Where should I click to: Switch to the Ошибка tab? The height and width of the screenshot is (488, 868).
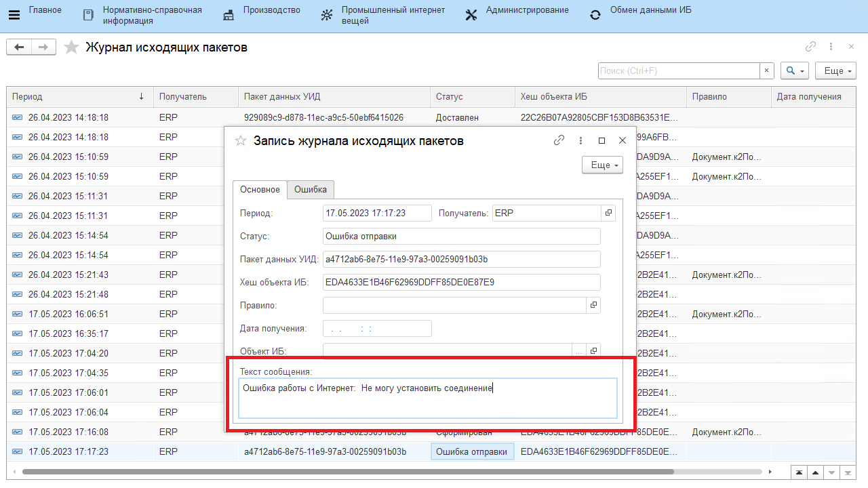pos(310,189)
